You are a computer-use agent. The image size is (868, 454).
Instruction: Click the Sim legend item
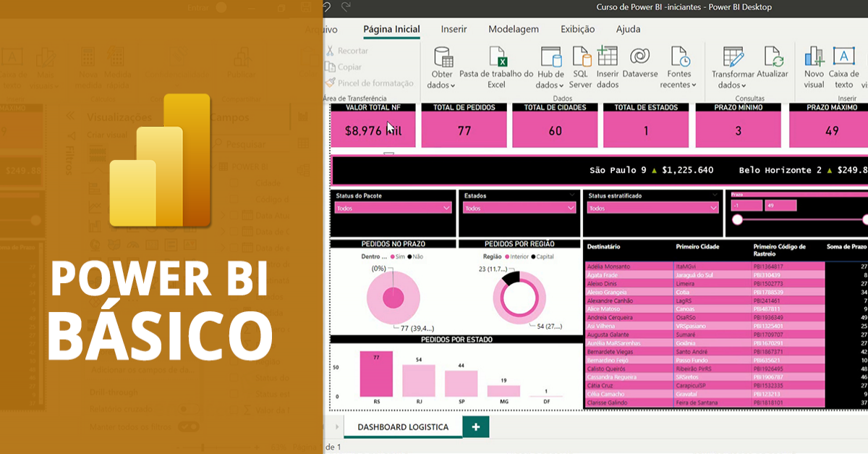[x=397, y=256]
